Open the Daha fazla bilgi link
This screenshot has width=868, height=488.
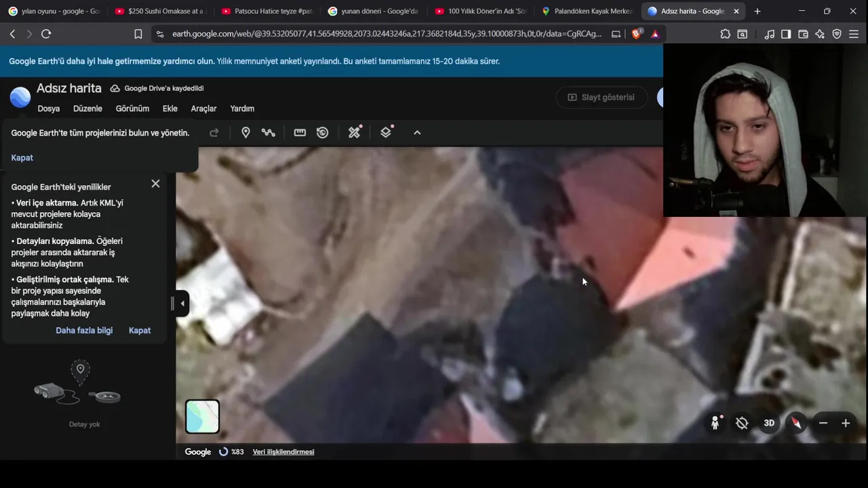pos(84,330)
